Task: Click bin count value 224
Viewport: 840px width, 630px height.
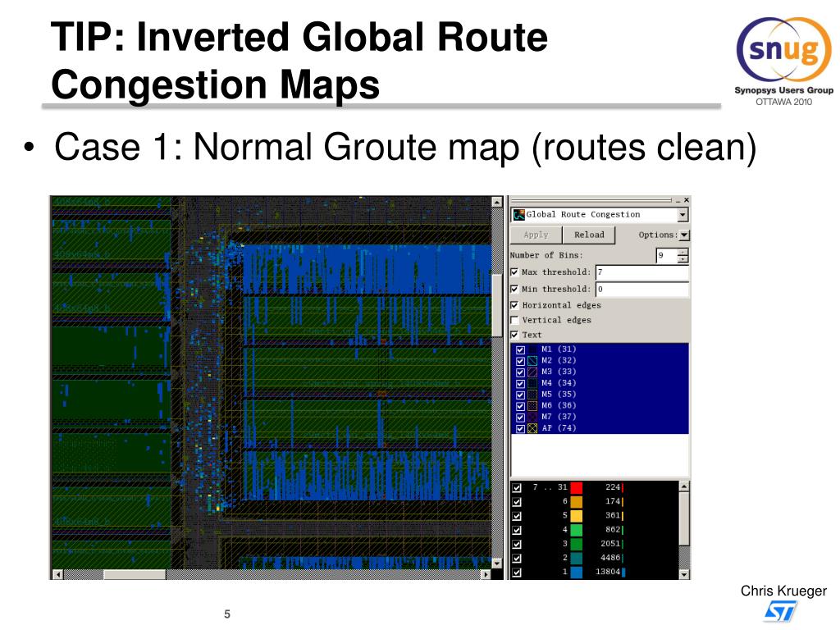Action: [x=612, y=487]
